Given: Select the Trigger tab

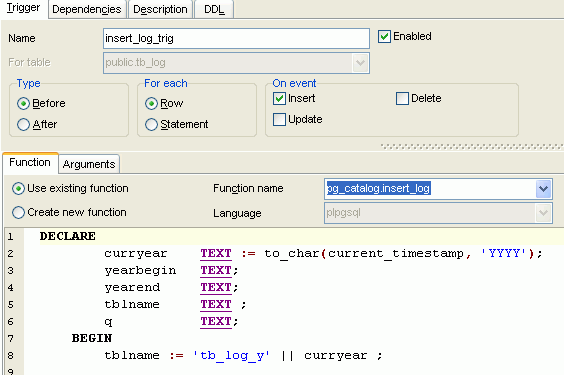Looking at the screenshot, I should (x=24, y=8).
